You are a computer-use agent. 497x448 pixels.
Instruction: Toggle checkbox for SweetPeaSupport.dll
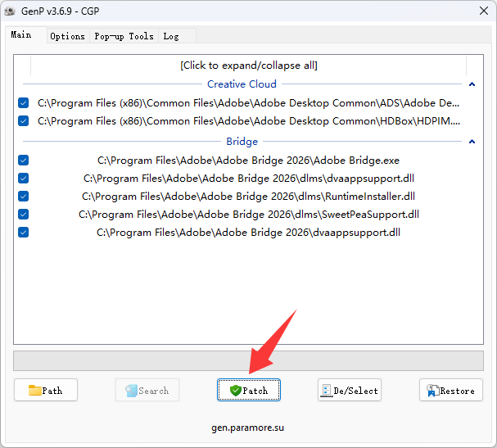pyautogui.click(x=24, y=215)
